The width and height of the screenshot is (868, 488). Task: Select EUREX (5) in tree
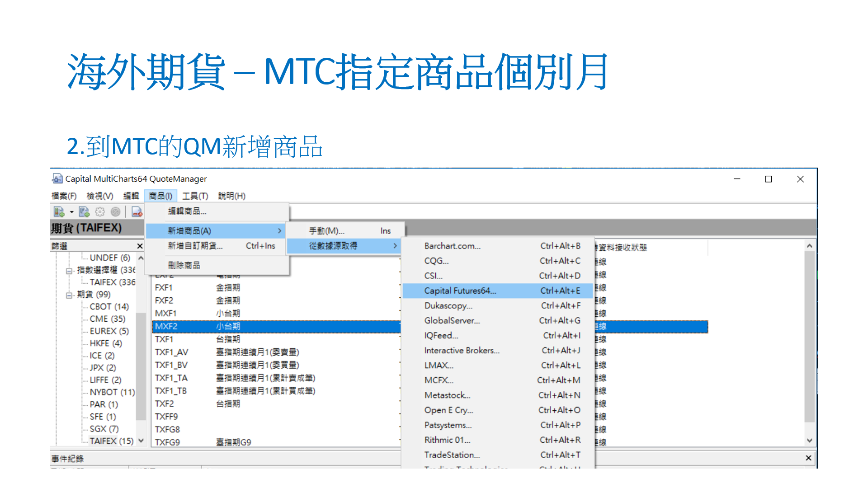pyautogui.click(x=109, y=331)
